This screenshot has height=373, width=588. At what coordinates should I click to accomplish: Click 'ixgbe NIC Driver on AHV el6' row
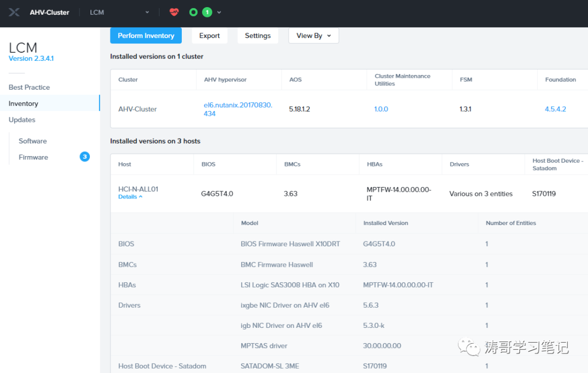[285, 305]
